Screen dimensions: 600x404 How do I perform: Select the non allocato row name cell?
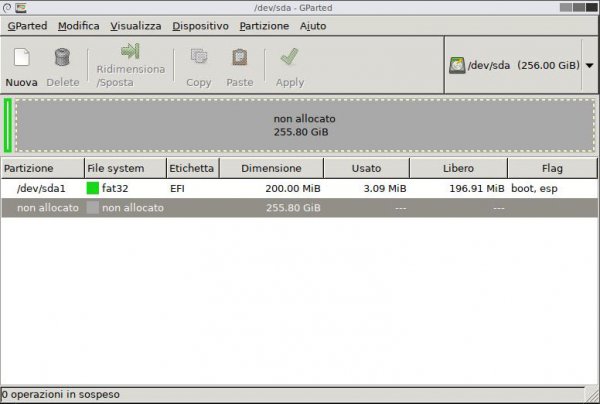pyautogui.click(x=48, y=208)
